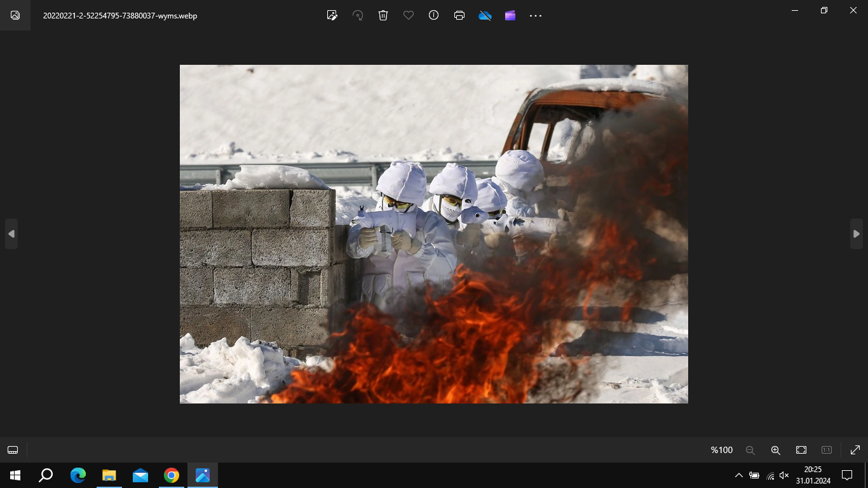Open Clipchamp purple icon
868x488 pixels.
coord(510,15)
